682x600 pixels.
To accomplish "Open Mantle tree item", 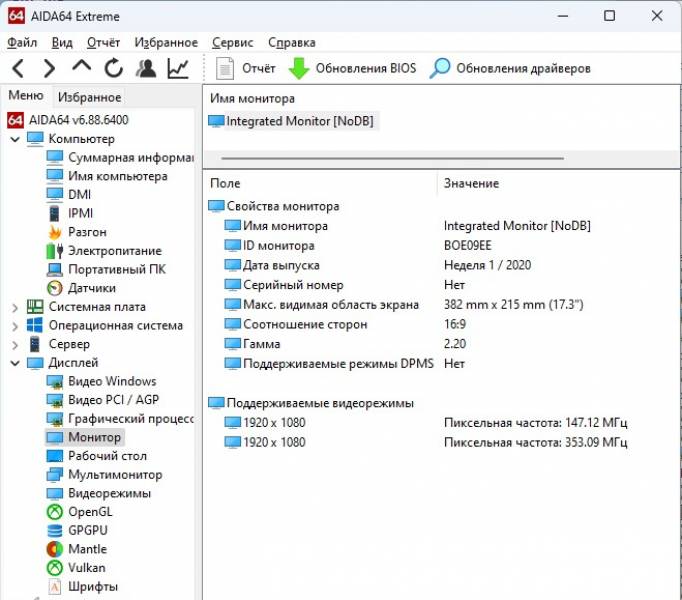I will (x=77, y=549).
